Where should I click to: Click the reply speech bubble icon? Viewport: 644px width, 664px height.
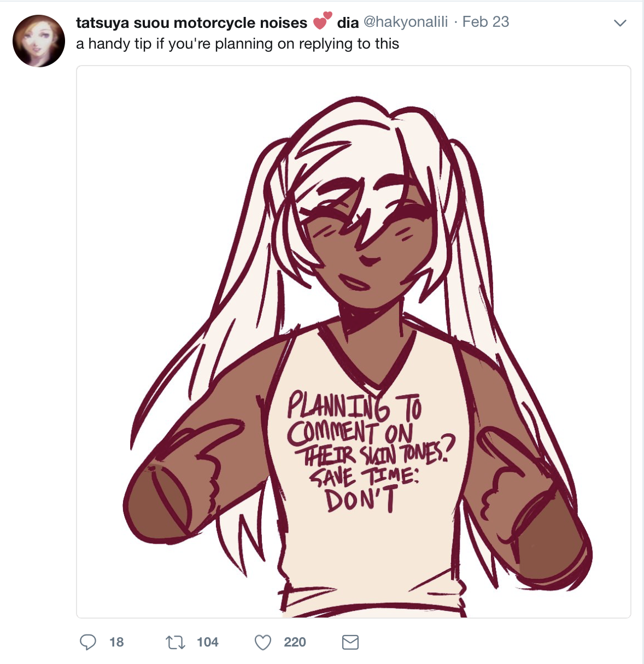pyautogui.click(x=87, y=642)
